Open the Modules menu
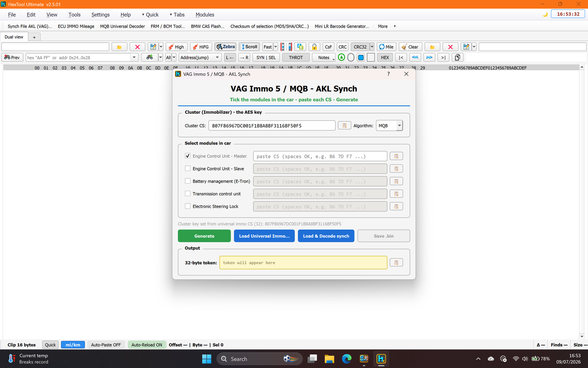Image resolution: width=588 pixels, height=368 pixels. click(205, 15)
